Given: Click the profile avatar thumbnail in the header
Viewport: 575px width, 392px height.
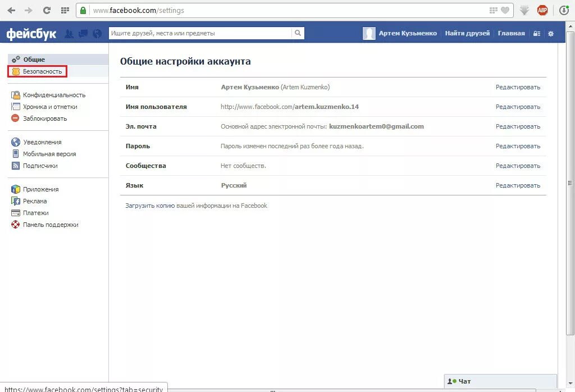Looking at the screenshot, I should pyautogui.click(x=369, y=33).
